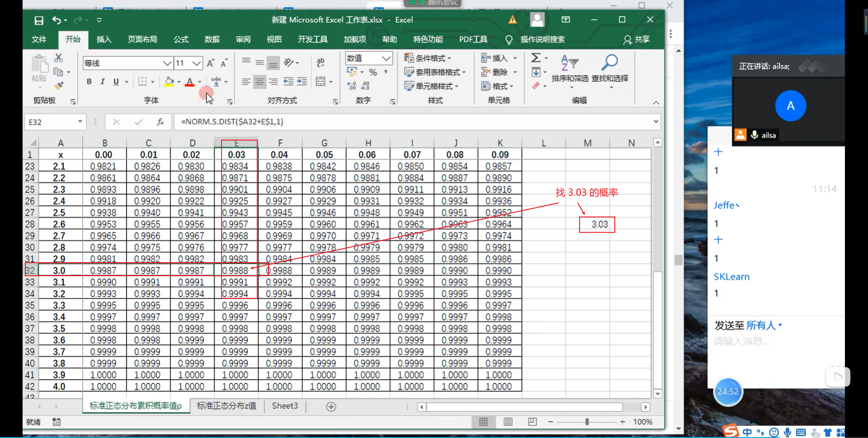The image size is (868, 438).
Task: Decrease font size with small A icon
Action: pos(224,63)
